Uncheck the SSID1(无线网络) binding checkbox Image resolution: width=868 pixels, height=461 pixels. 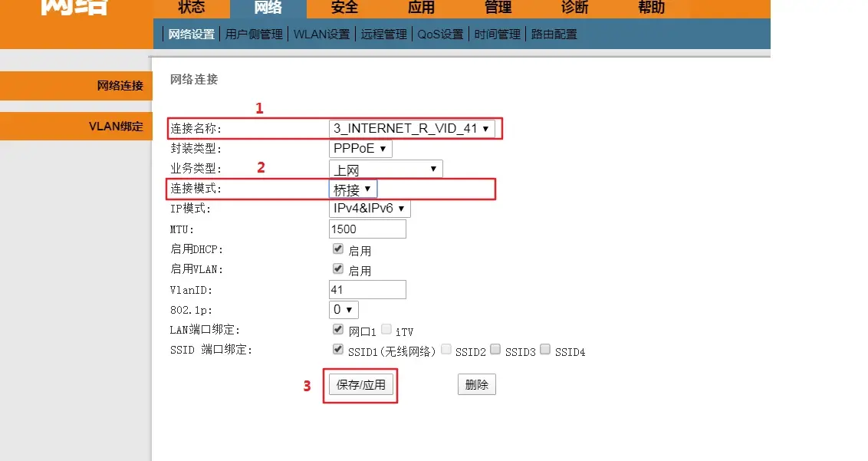tap(338, 350)
